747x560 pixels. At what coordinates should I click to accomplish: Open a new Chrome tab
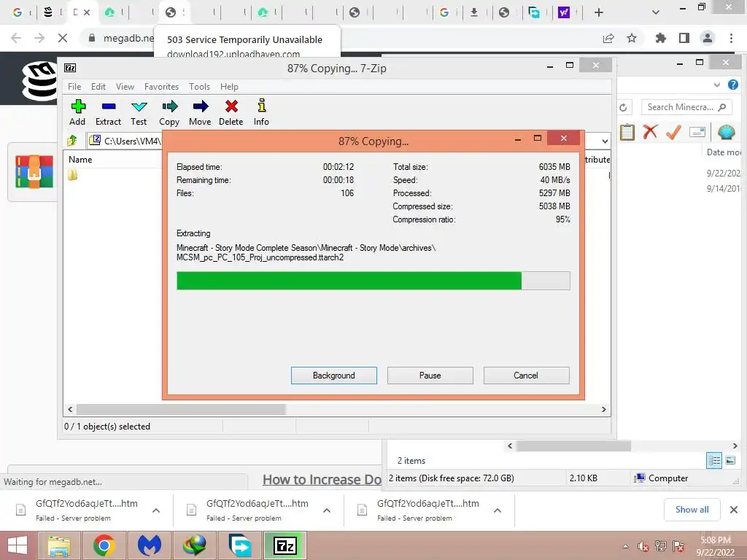click(x=599, y=12)
